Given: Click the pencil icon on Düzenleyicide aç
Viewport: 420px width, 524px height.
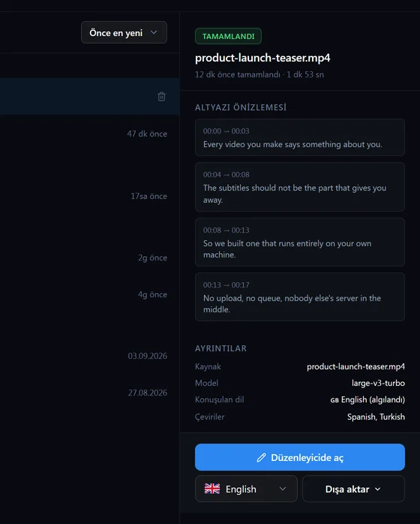Looking at the screenshot, I should (262, 457).
